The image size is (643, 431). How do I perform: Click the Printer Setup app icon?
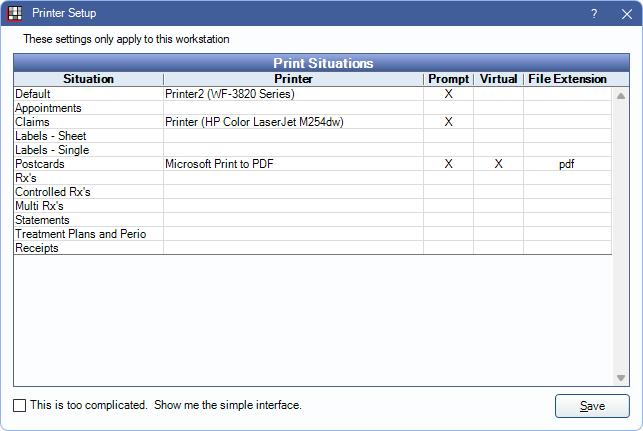point(14,14)
